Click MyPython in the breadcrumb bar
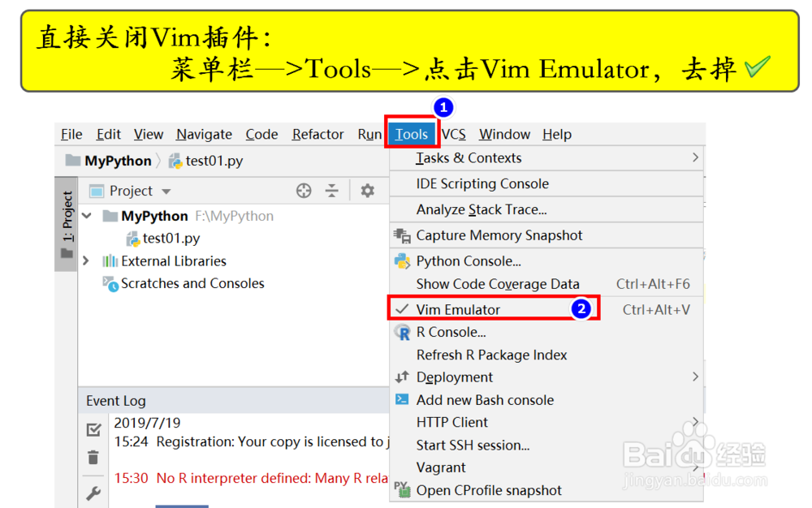The width and height of the screenshot is (812, 508). [118, 161]
